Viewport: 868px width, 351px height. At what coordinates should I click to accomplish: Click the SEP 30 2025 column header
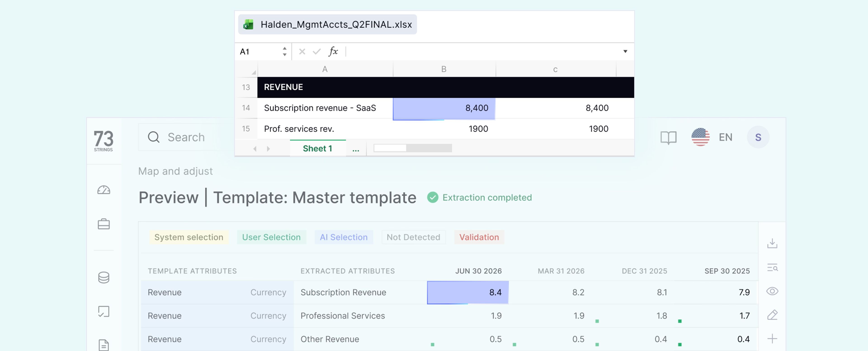coord(727,271)
